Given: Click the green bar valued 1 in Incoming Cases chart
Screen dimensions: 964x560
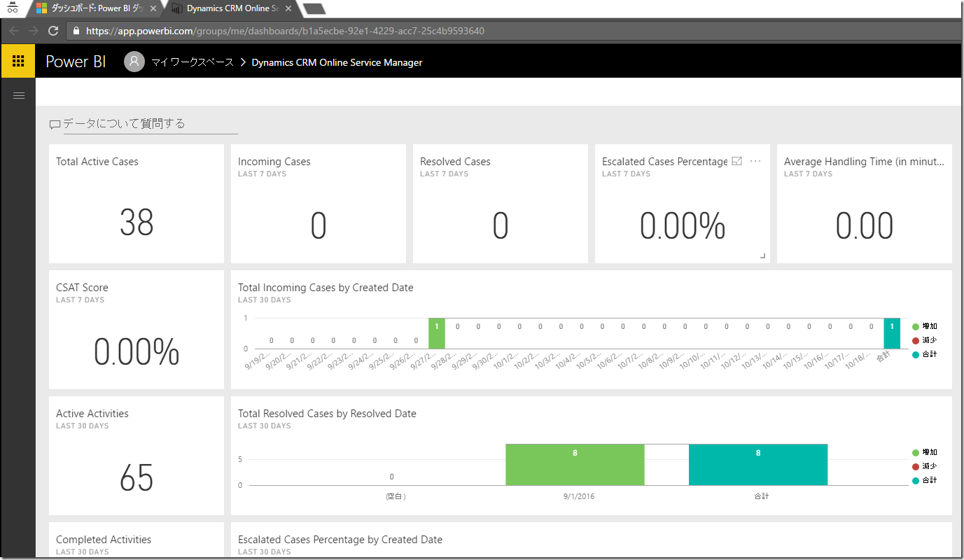Looking at the screenshot, I should [x=437, y=333].
